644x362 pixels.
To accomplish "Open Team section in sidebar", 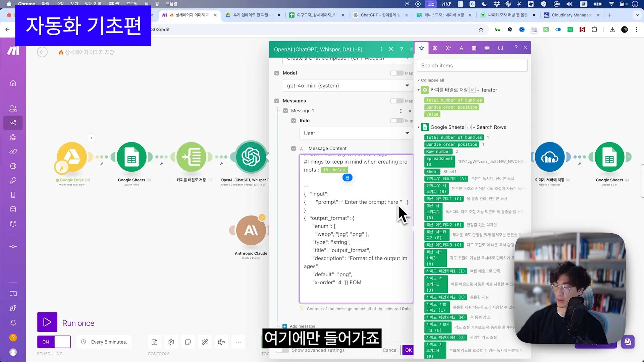I will (x=13, y=108).
